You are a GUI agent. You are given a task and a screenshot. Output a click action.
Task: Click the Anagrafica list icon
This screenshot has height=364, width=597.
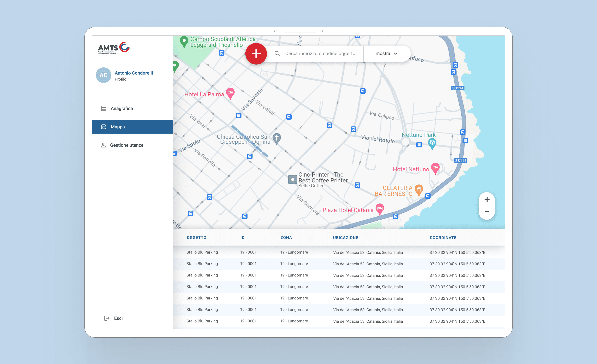point(103,108)
